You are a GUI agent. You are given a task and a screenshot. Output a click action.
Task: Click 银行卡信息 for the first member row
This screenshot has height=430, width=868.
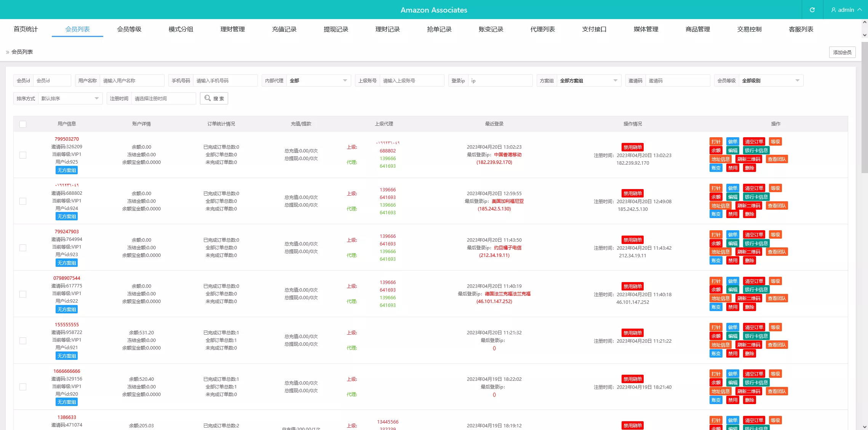pos(756,150)
